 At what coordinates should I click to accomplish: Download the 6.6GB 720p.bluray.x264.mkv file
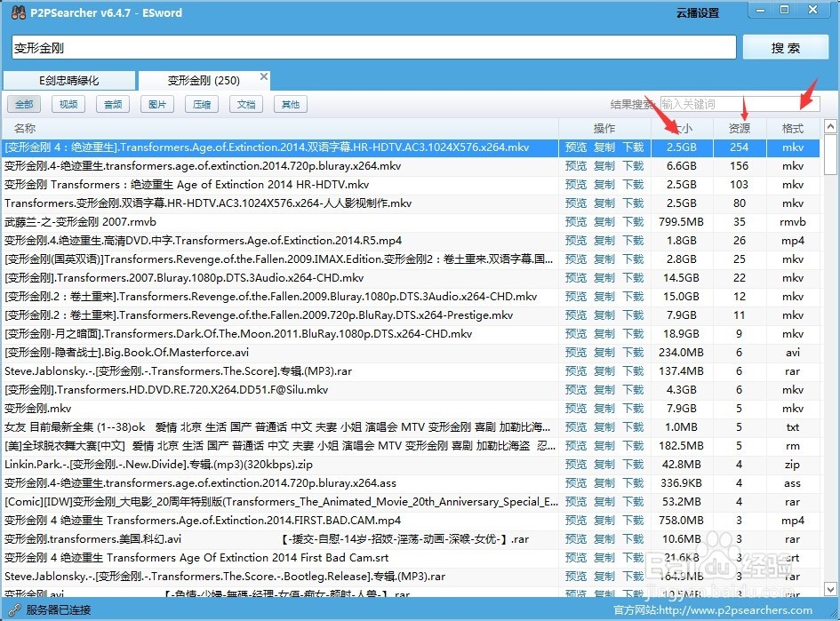coord(633,166)
